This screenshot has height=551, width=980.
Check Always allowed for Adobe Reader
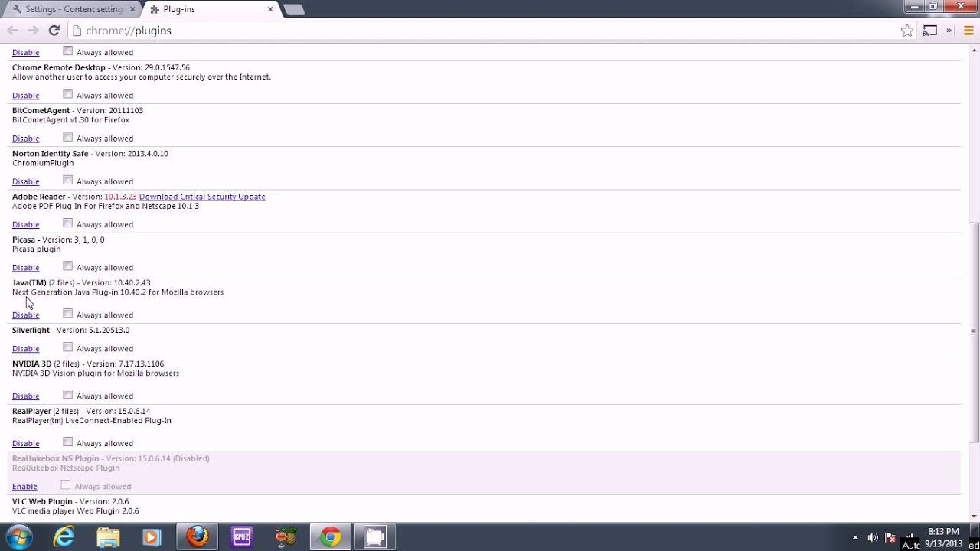pos(67,223)
